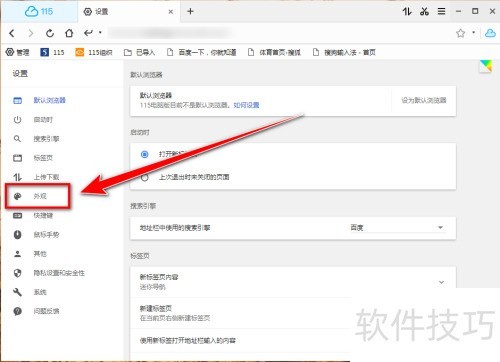
Task: Open 搜狗输入法-首页 bookmark
Action: click(344, 52)
